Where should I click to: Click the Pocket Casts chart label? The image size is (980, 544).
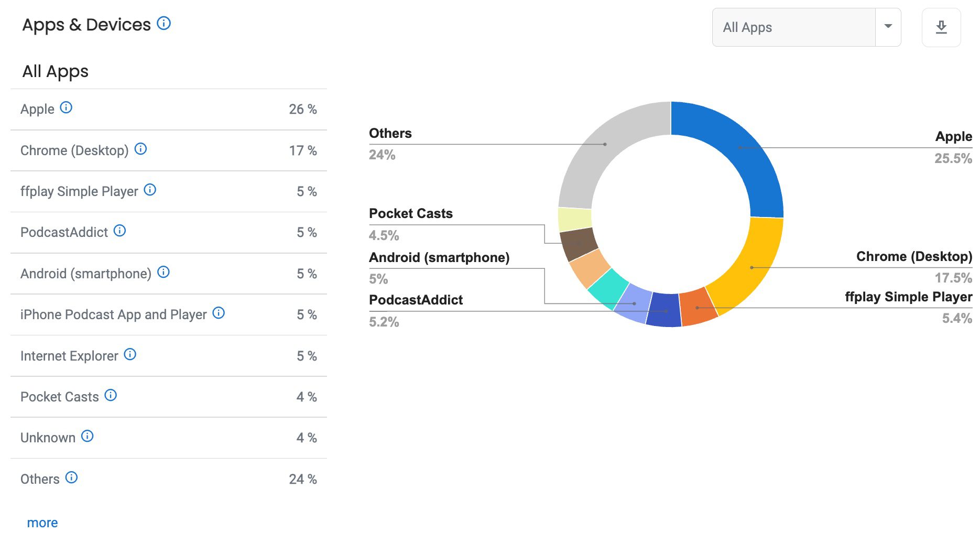[411, 213]
